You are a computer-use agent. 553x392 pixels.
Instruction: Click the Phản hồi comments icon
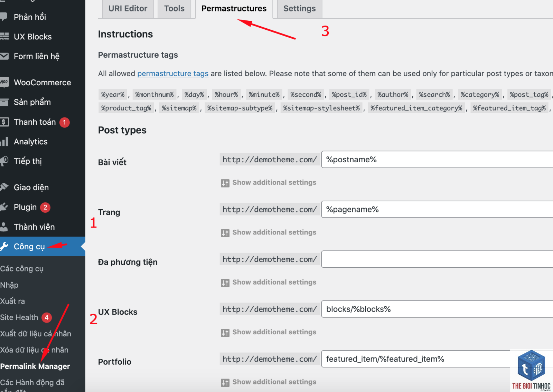(x=4, y=17)
